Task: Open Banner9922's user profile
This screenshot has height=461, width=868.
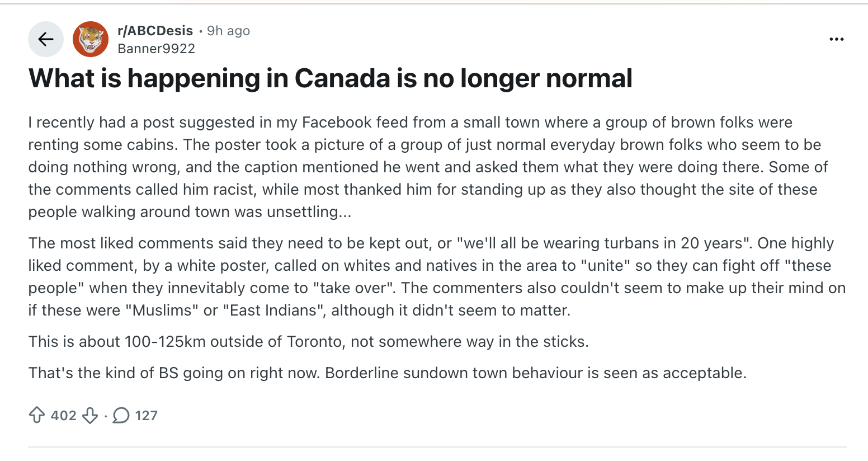Action: coord(156,49)
